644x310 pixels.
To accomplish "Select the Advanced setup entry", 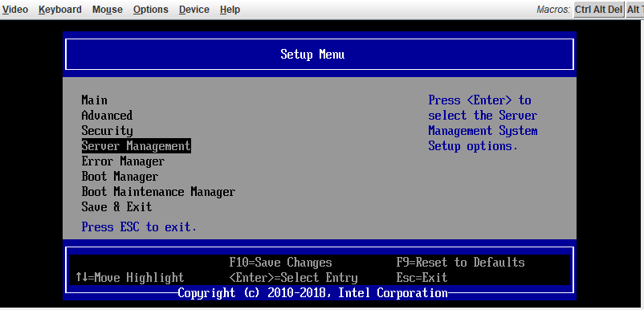I will (x=107, y=116).
